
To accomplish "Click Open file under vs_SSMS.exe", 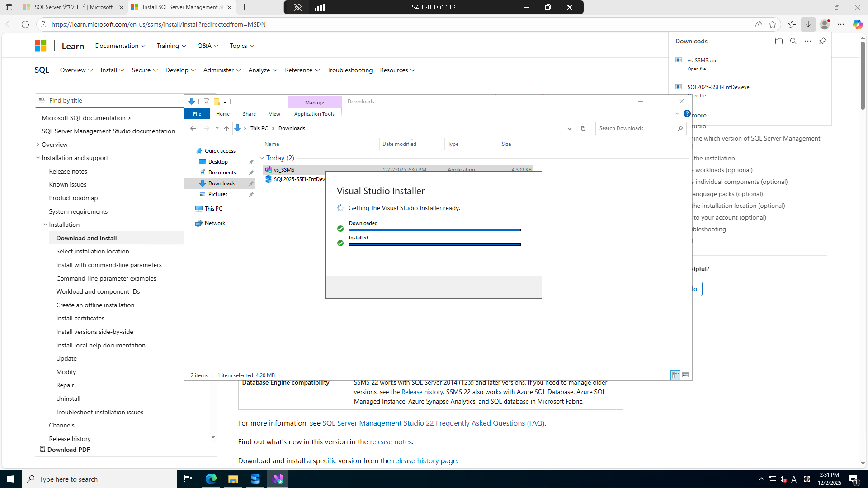I will coord(696,69).
